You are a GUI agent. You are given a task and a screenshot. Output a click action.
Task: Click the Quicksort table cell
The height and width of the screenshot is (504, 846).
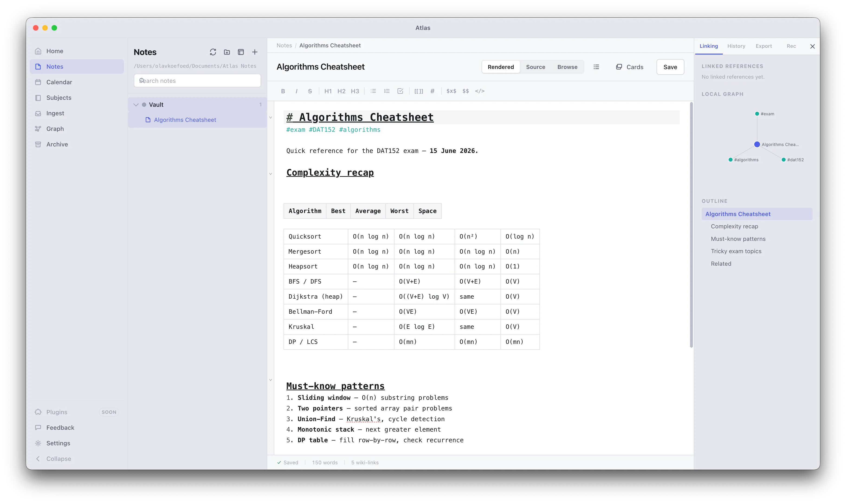316,236
